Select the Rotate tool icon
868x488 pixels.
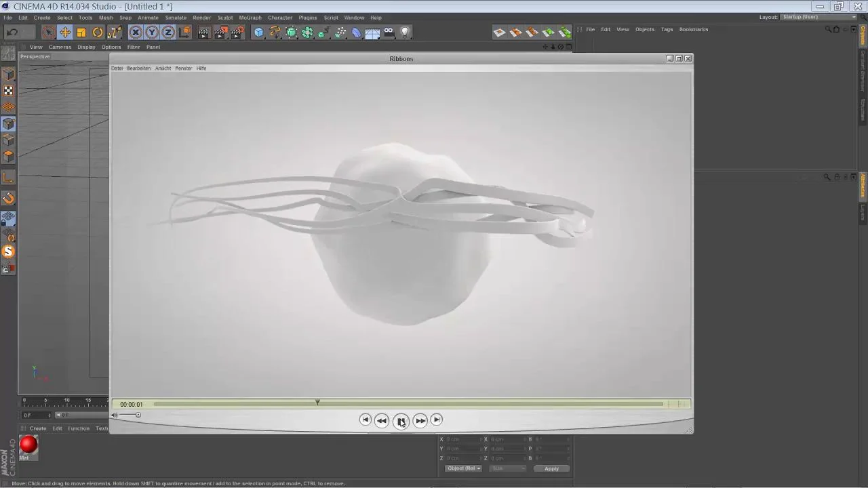click(98, 32)
